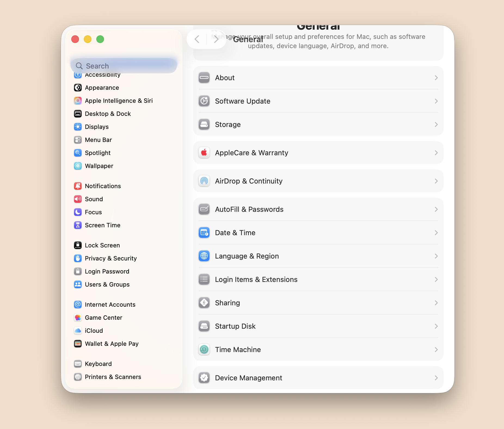Viewport: 504px width, 429px height.
Task: Click the Appearance icon in the sidebar
Action: [78, 88]
